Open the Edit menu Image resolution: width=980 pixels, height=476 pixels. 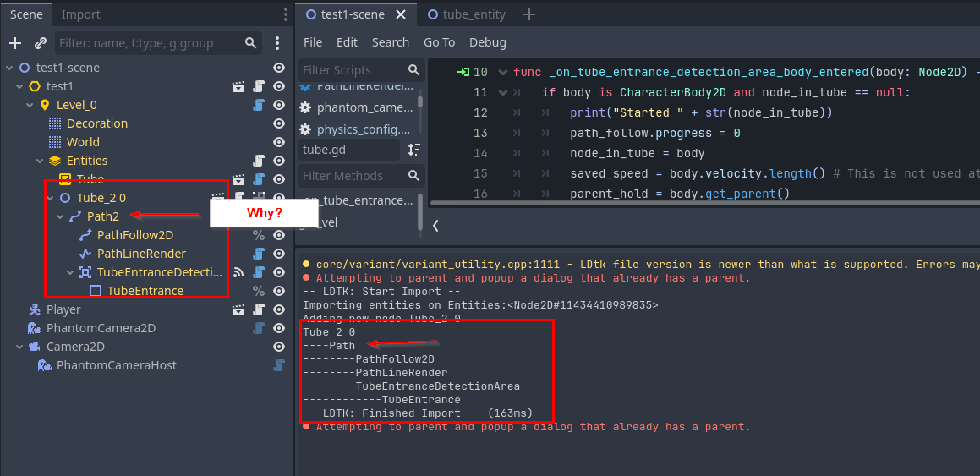click(x=347, y=42)
